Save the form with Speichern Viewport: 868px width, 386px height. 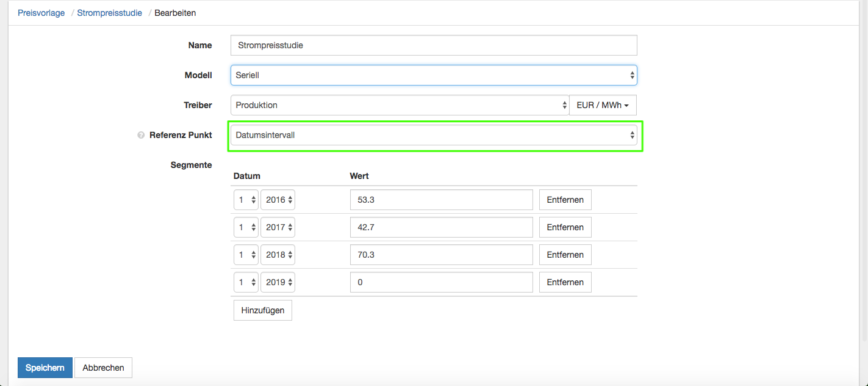pos(45,368)
